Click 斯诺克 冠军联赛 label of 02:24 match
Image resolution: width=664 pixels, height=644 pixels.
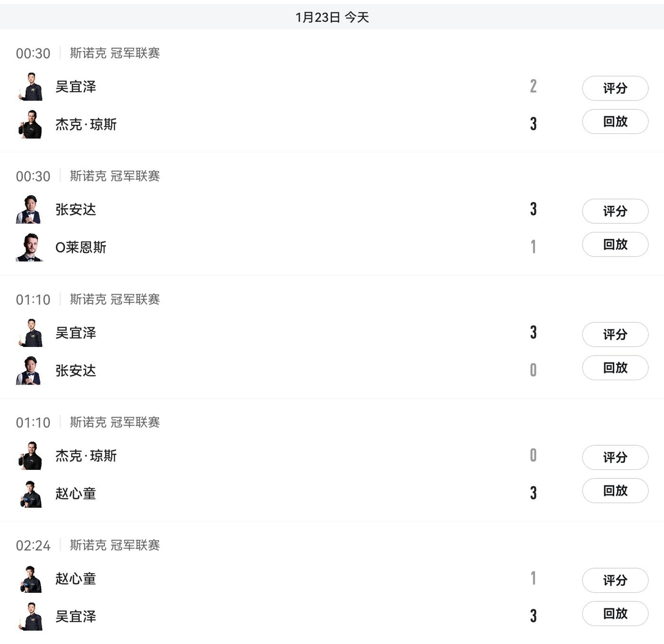tap(115, 545)
